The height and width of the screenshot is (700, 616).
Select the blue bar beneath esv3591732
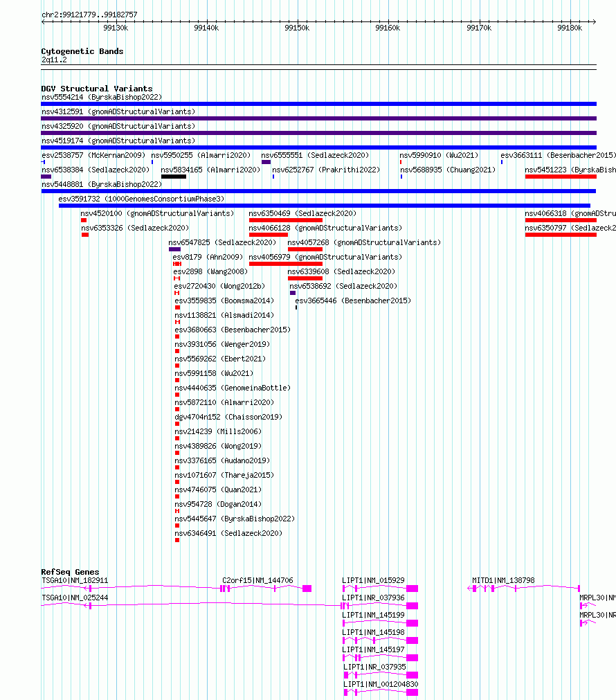click(x=325, y=206)
